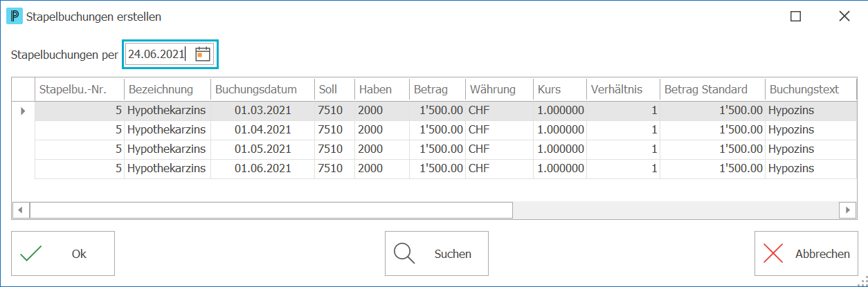Click the Suchen search button

pos(437,254)
